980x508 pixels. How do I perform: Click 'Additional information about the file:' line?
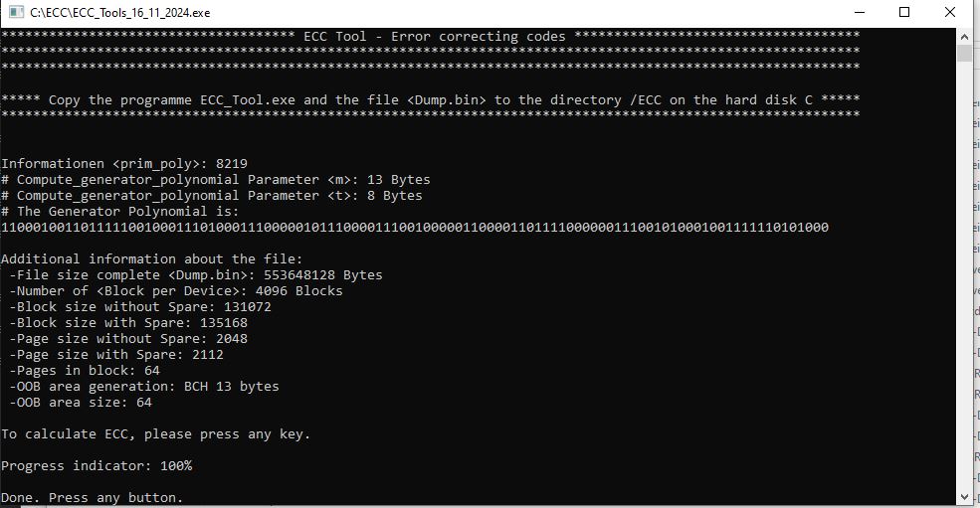(152, 258)
